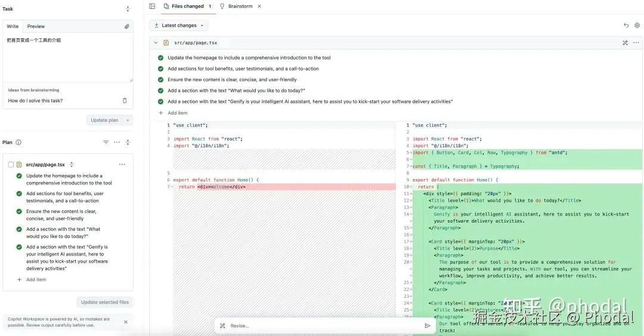644x336 pixels.
Task: Collapse the Plan section icon
Action: [128, 142]
